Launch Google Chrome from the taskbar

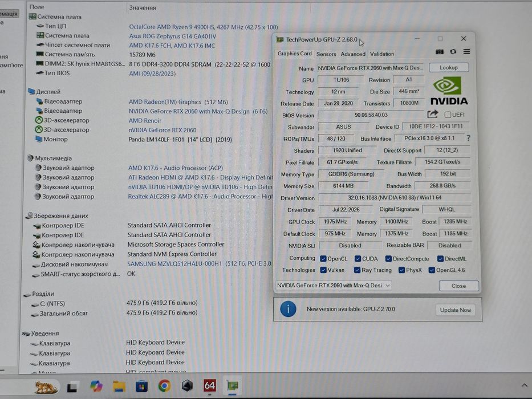(x=165, y=386)
